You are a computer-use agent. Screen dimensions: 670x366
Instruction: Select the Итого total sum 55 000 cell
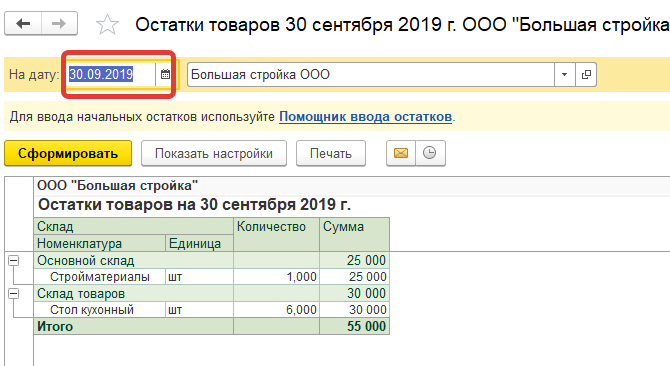[354, 326]
